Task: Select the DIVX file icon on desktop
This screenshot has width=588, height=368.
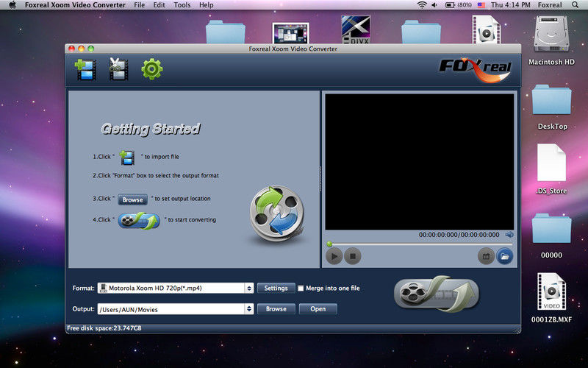Action: 356,29
